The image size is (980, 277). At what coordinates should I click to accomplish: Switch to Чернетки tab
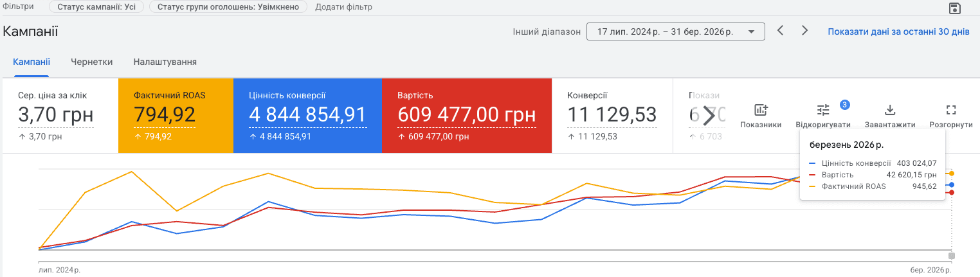click(x=92, y=62)
